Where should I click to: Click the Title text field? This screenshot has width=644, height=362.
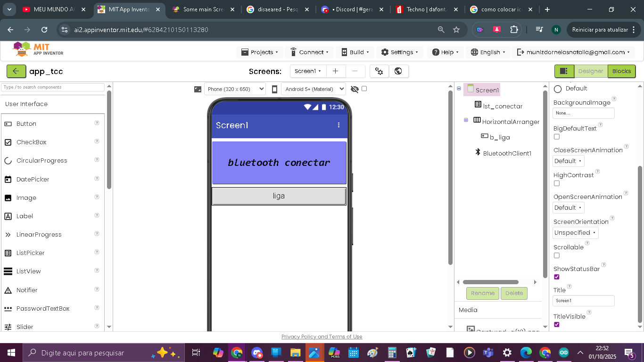[583, 301]
